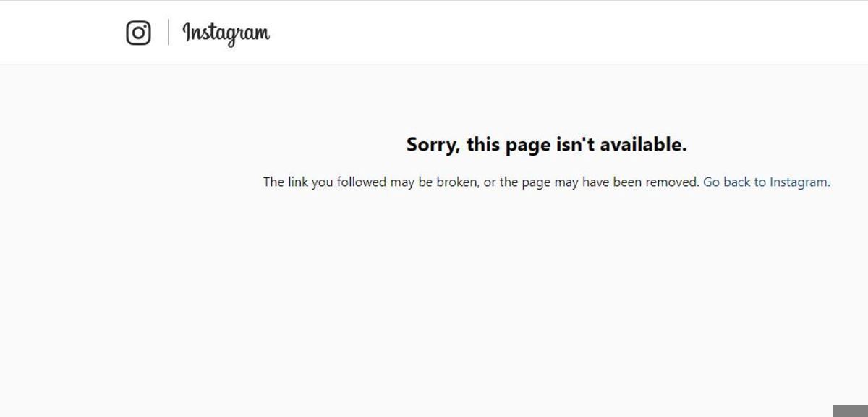Click the 'Sorry, this page isn't available.' heading
Image resolution: width=868 pixels, height=417 pixels.
(x=547, y=145)
